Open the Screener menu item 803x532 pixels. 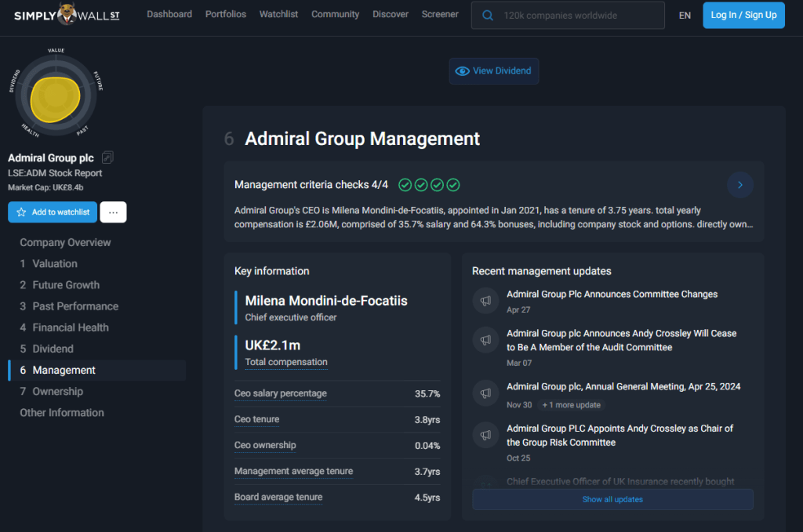point(440,14)
